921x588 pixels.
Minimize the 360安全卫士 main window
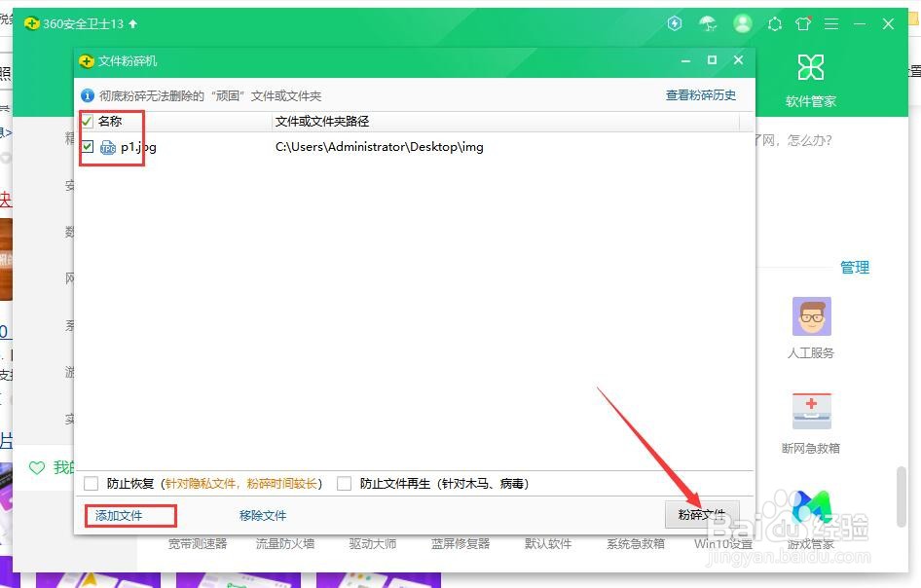point(860,23)
